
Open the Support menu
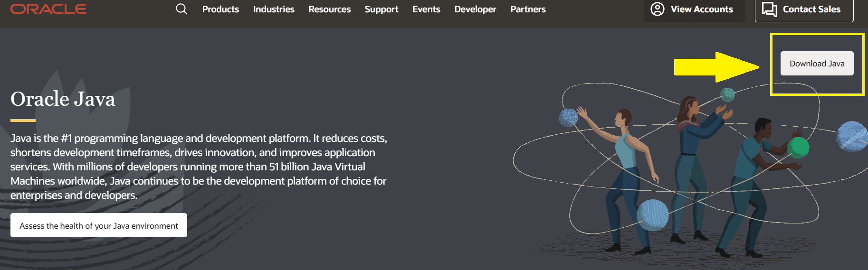(382, 9)
